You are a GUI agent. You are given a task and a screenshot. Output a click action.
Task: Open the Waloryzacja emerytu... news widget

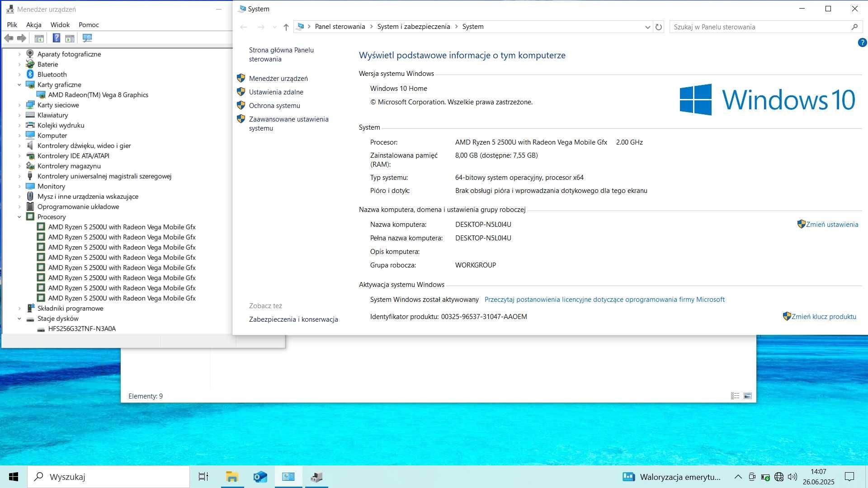click(x=671, y=477)
